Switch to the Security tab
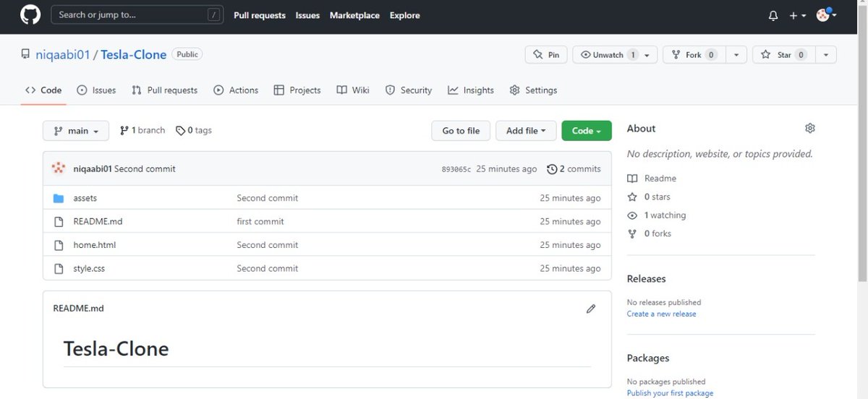Screen dimensions: 868x399 (409, 90)
